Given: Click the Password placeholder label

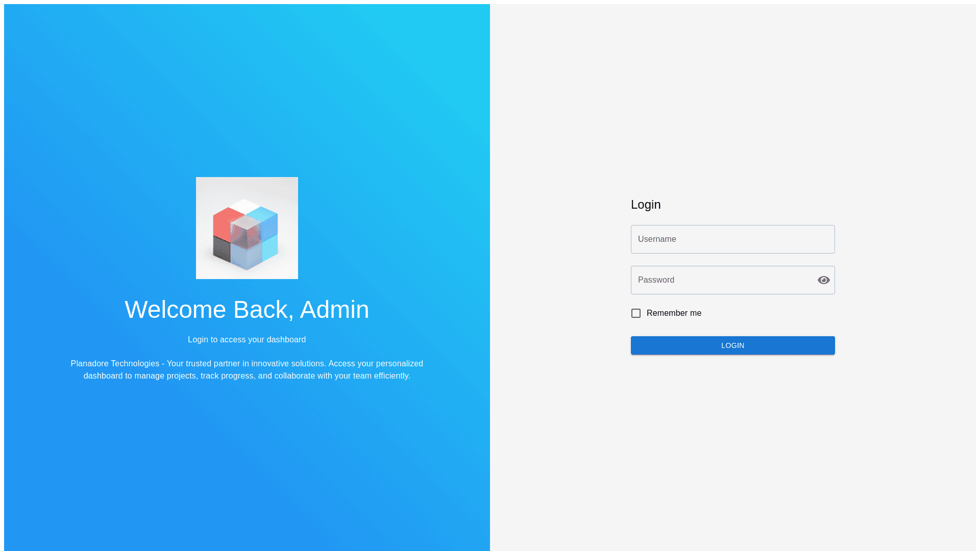Looking at the screenshot, I should click(x=656, y=280).
